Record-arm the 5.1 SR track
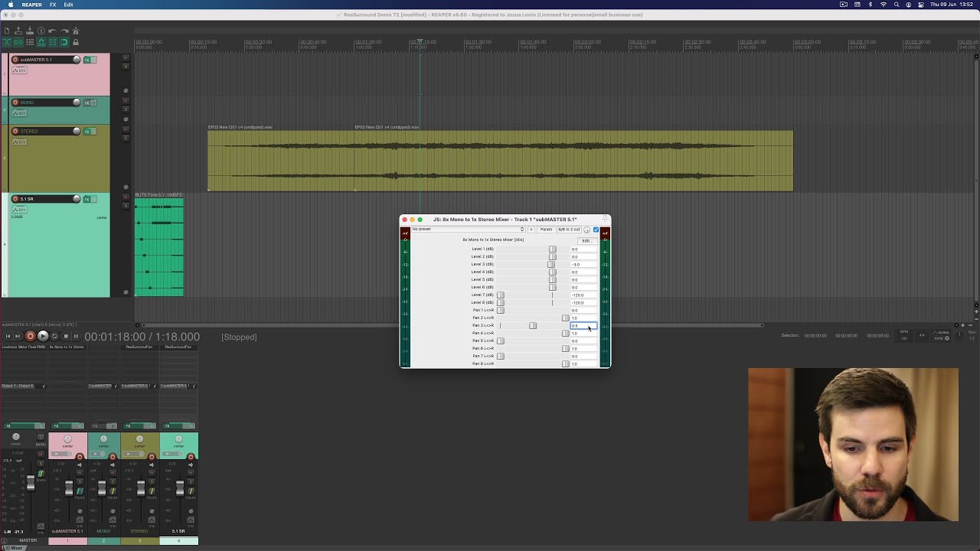Image resolution: width=980 pixels, height=551 pixels. pyautogui.click(x=15, y=199)
